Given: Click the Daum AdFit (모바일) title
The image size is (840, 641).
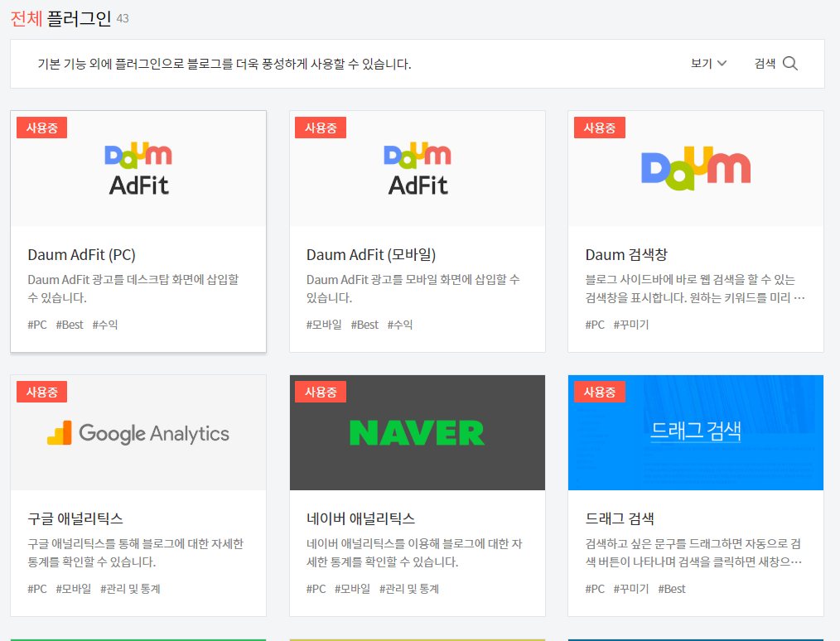Looking at the screenshot, I should 371,255.
